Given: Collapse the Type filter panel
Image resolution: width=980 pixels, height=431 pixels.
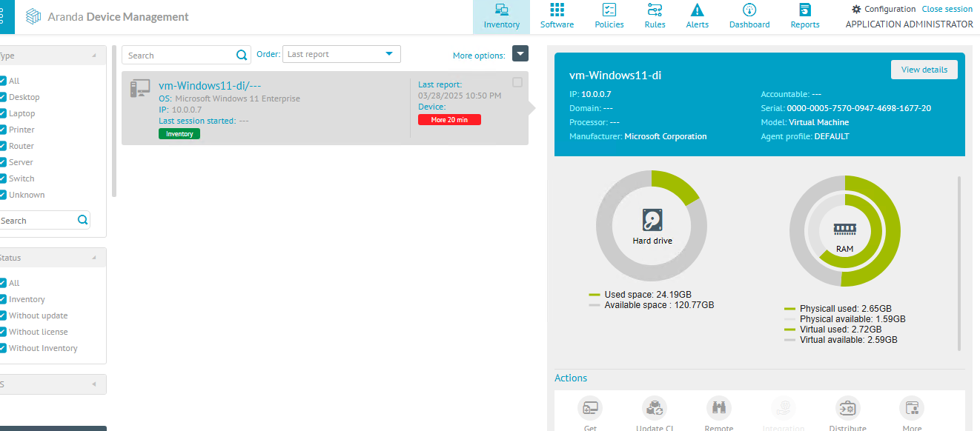Looking at the screenshot, I should click(94, 56).
